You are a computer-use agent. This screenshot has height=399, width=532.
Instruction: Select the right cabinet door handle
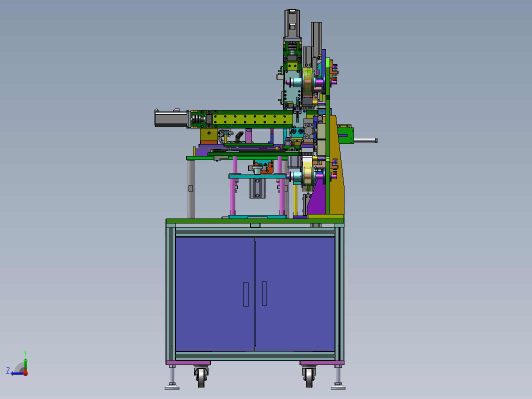(x=264, y=294)
